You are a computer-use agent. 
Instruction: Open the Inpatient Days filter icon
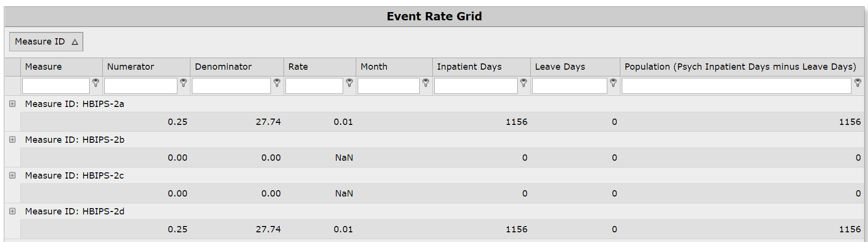[x=524, y=83]
